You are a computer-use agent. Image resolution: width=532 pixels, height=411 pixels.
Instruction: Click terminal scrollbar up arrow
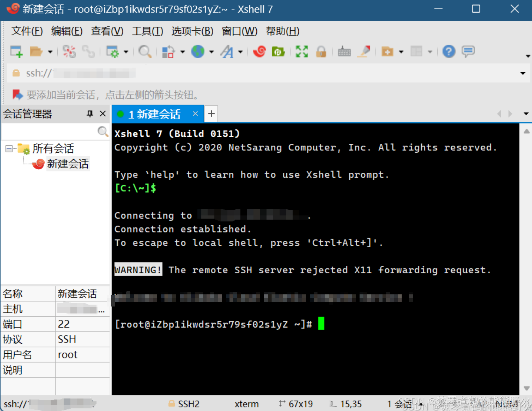[x=527, y=131]
